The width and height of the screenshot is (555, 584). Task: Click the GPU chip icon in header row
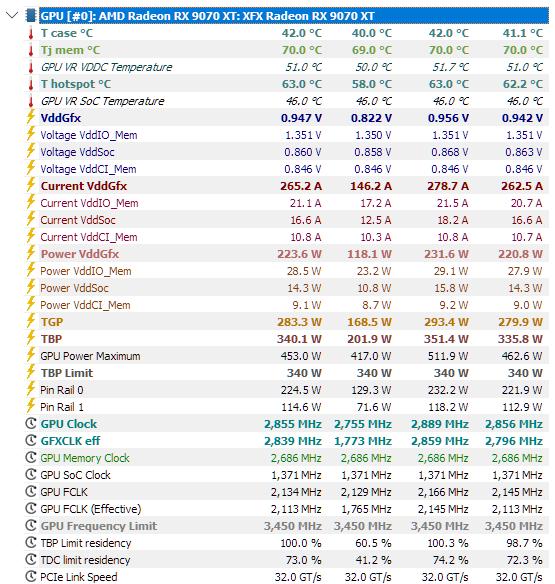tap(31, 16)
